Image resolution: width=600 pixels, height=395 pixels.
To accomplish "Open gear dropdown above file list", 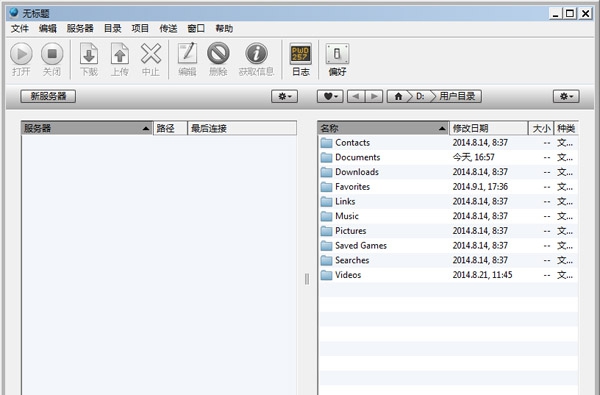I will (566, 96).
